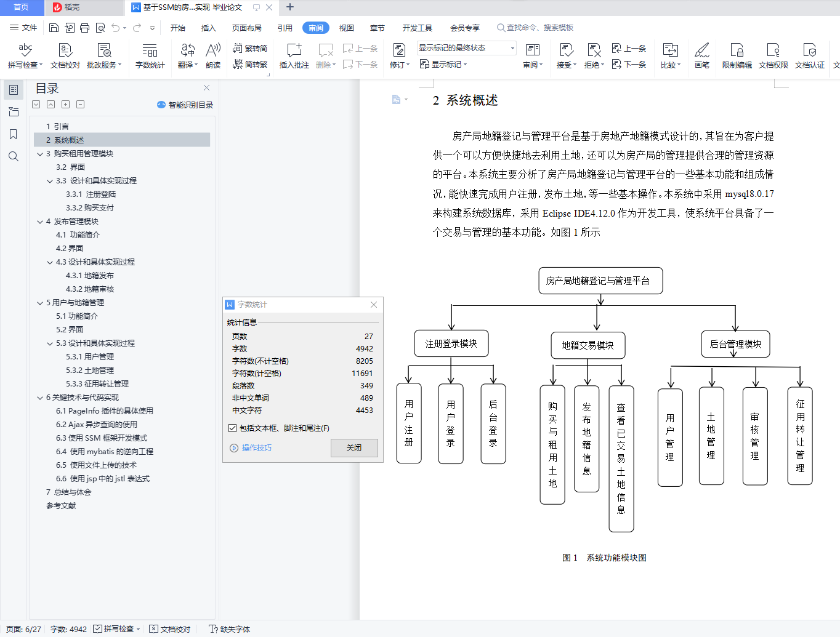
Task: Close the 目录 outline pane
Action: pos(207,88)
